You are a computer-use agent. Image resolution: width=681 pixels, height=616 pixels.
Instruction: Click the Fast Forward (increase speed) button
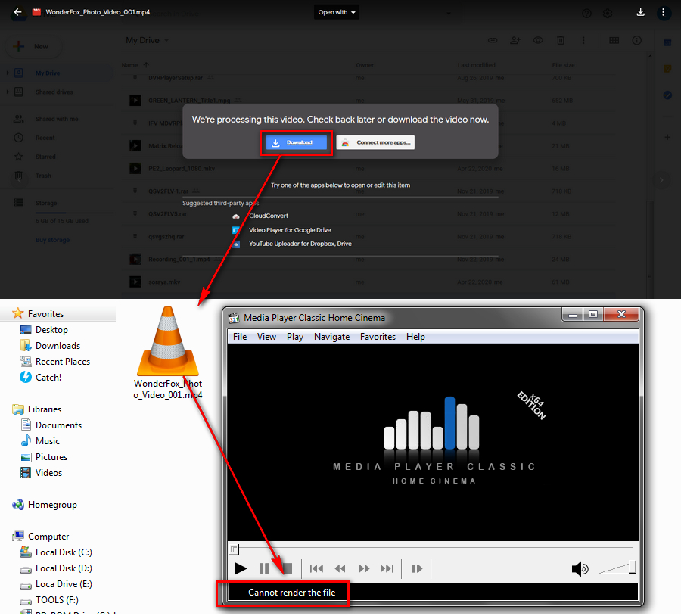click(x=364, y=568)
